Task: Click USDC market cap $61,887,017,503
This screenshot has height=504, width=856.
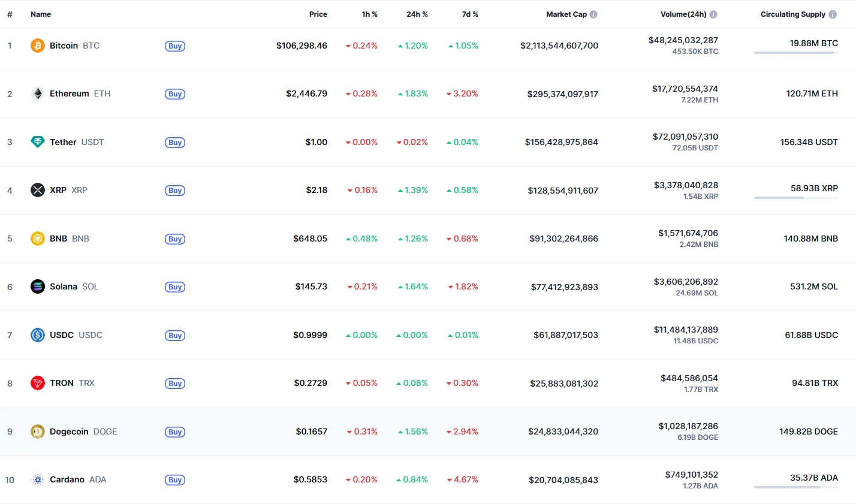Action: 566,335
